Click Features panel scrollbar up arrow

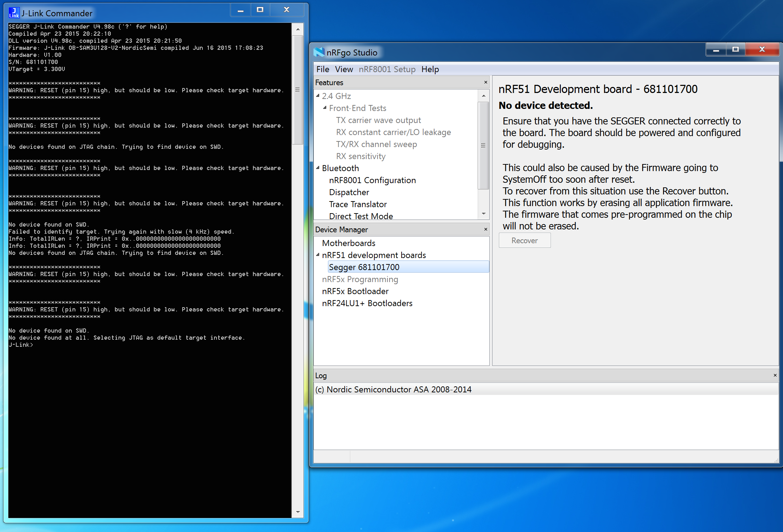[483, 96]
